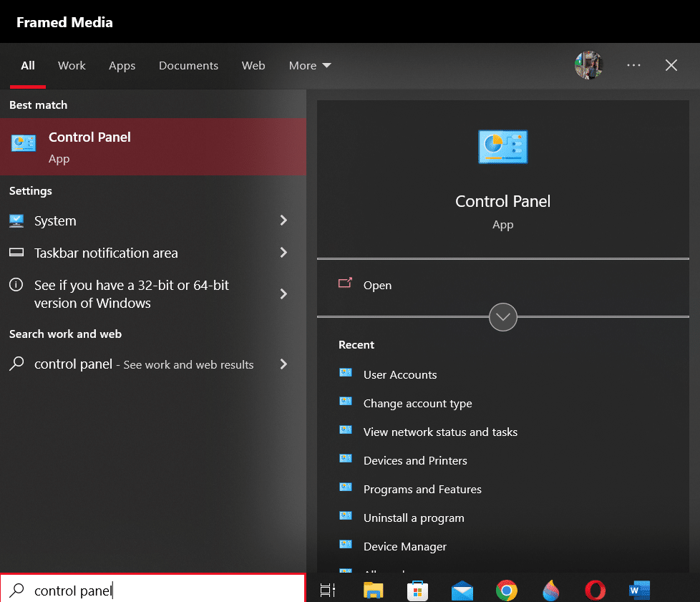Expand the Taskbar notification area arrow

coord(283,252)
